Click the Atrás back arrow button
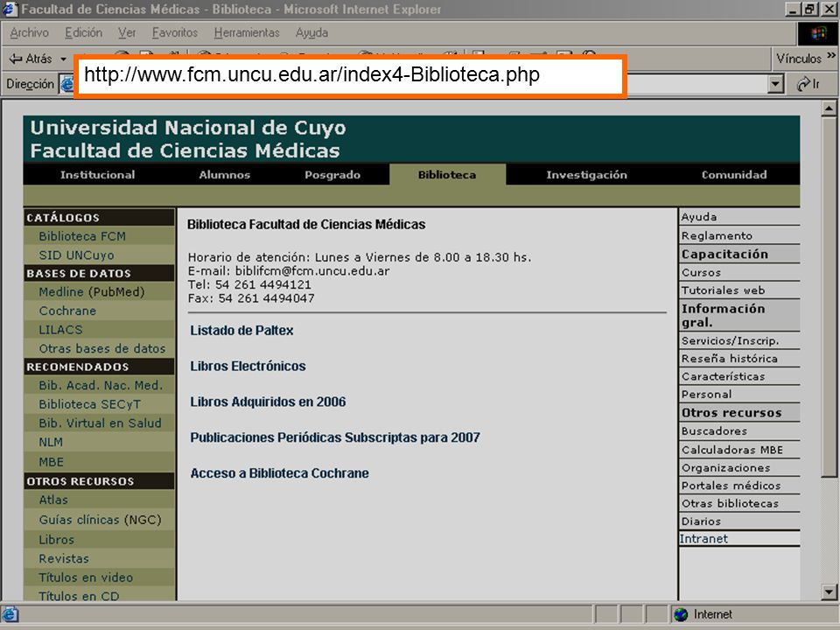Image resolution: width=840 pixels, height=630 pixels. [31, 59]
